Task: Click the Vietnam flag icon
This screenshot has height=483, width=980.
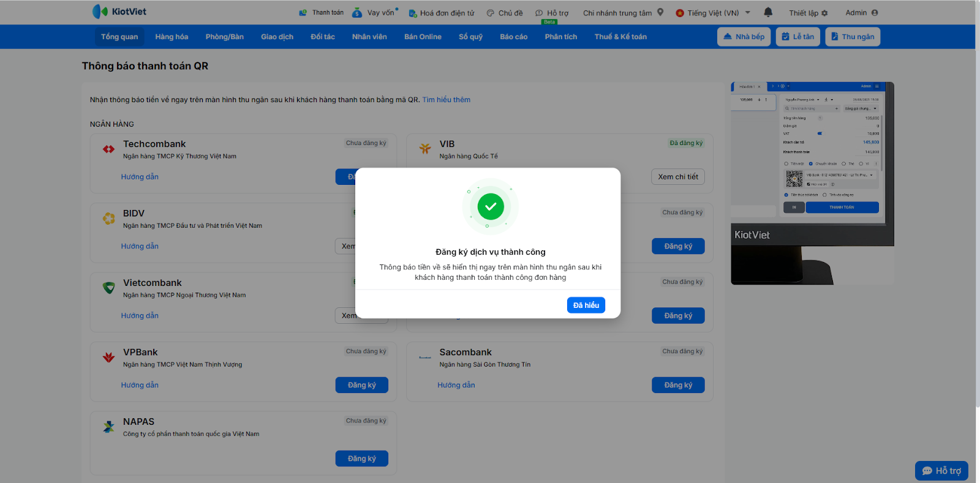Action: [680, 13]
